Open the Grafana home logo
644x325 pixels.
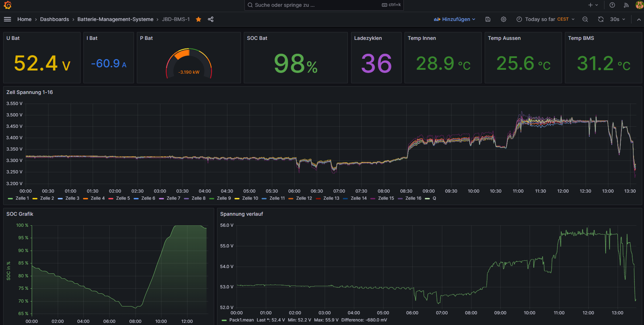point(7,5)
